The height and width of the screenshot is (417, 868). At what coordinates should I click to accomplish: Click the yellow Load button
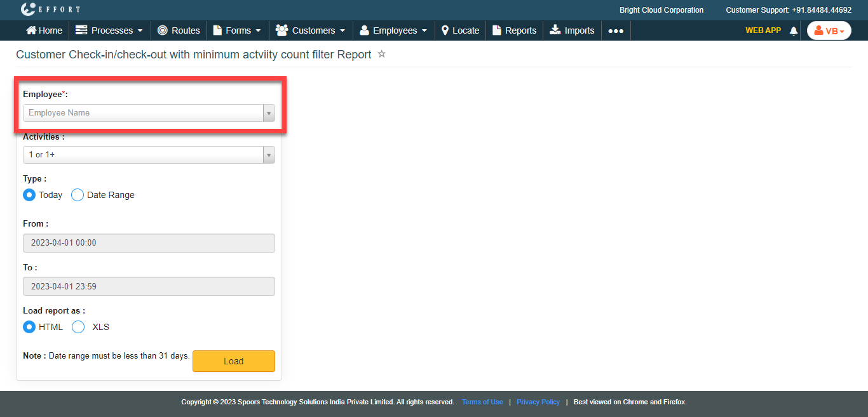pos(233,361)
